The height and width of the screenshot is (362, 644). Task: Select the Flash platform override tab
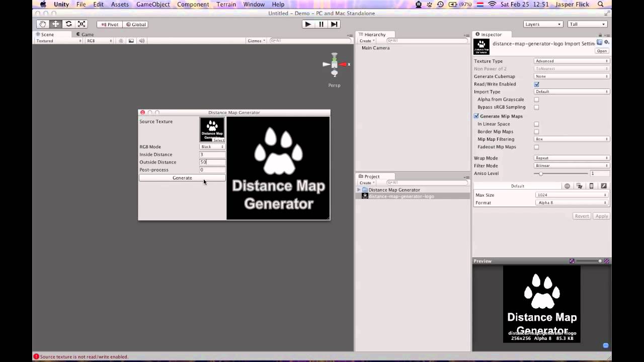point(604,186)
